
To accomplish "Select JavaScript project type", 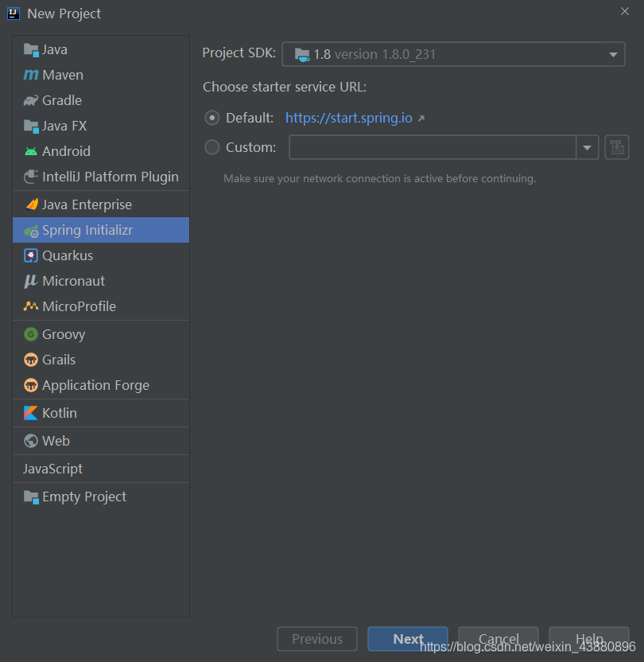I will point(101,469).
